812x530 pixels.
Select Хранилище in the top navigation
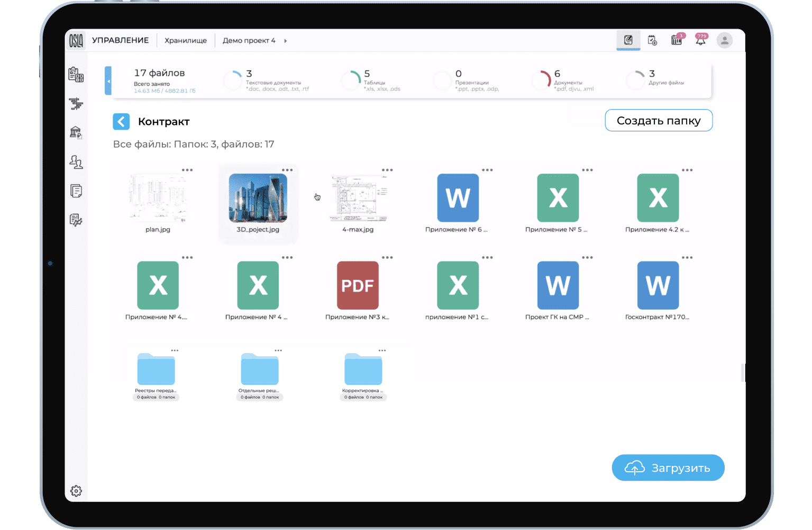(186, 41)
